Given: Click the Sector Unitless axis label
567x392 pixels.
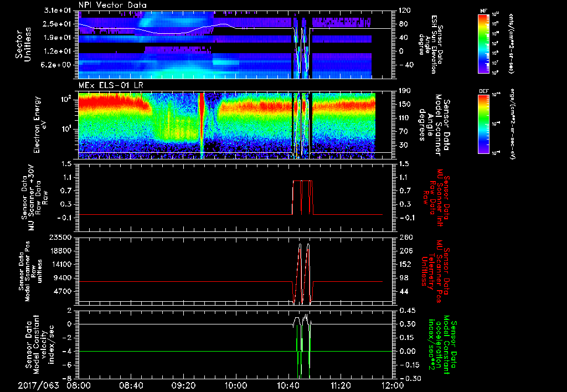Looking at the screenshot, I should pyautogui.click(x=22, y=44).
